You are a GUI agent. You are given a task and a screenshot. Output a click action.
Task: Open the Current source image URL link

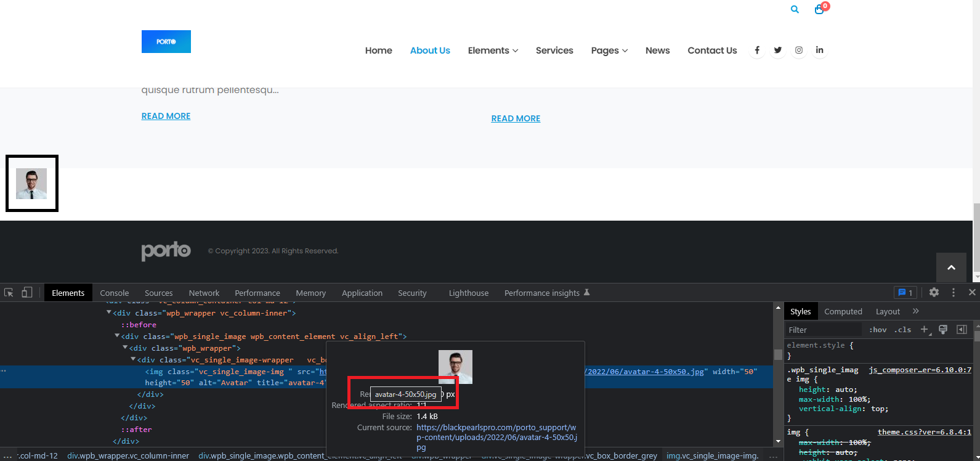coord(497,438)
